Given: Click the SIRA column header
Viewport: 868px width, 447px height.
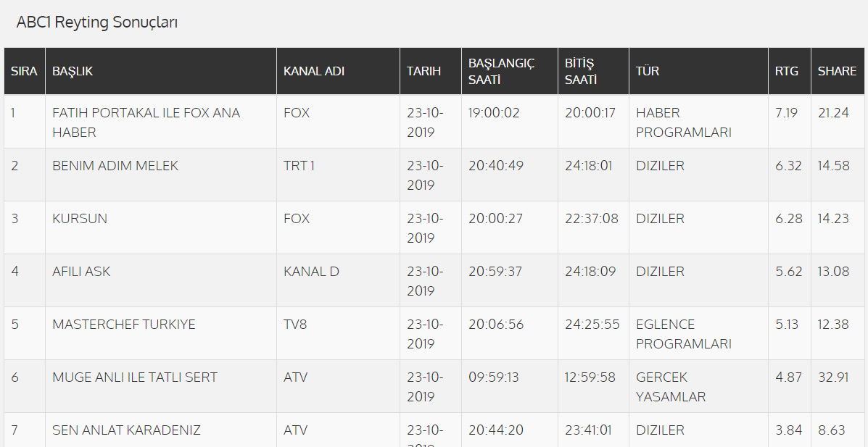Looking at the screenshot, I should click(x=24, y=71).
